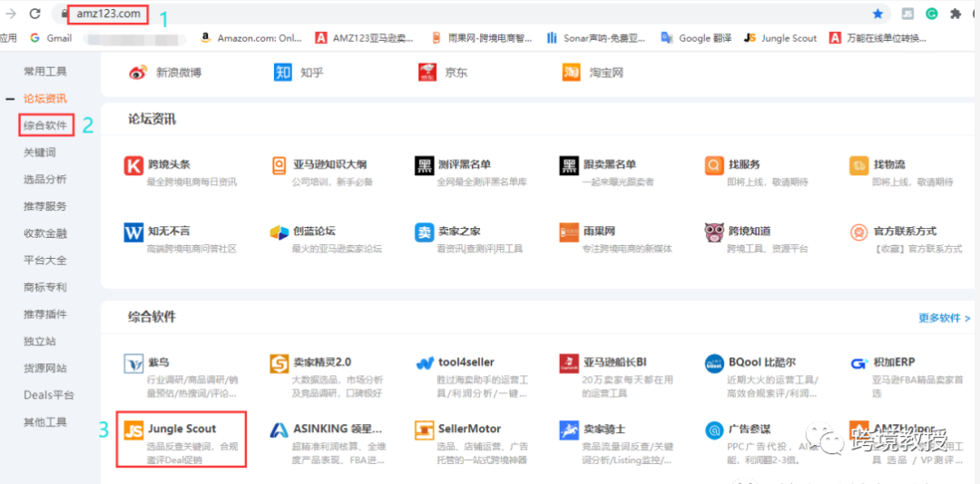Click the 新浪微博 Weibo icon
The width and height of the screenshot is (980, 484).
(x=137, y=73)
